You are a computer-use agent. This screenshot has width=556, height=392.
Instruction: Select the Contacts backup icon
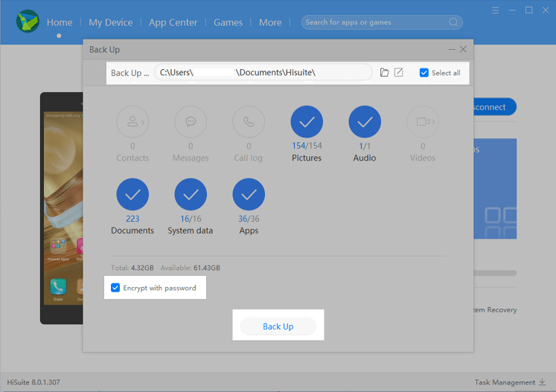click(x=132, y=122)
